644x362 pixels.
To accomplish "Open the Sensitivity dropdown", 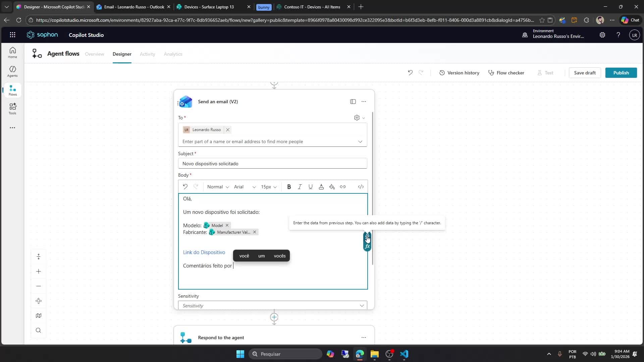I will (362, 305).
